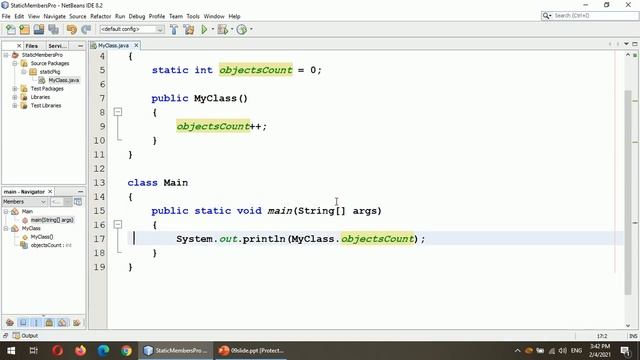
Task: Select the MyClass.java editor tab
Action: tap(113, 45)
